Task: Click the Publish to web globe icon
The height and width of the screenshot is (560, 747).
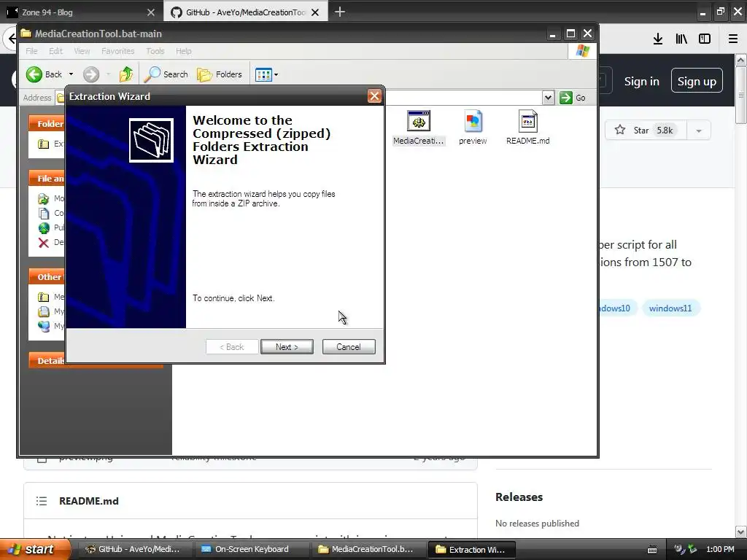Action: click(x=43, y=228)
